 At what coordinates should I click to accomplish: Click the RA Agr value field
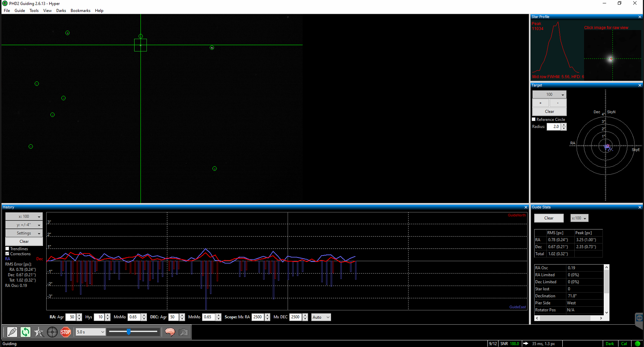[x=71, y=317]
